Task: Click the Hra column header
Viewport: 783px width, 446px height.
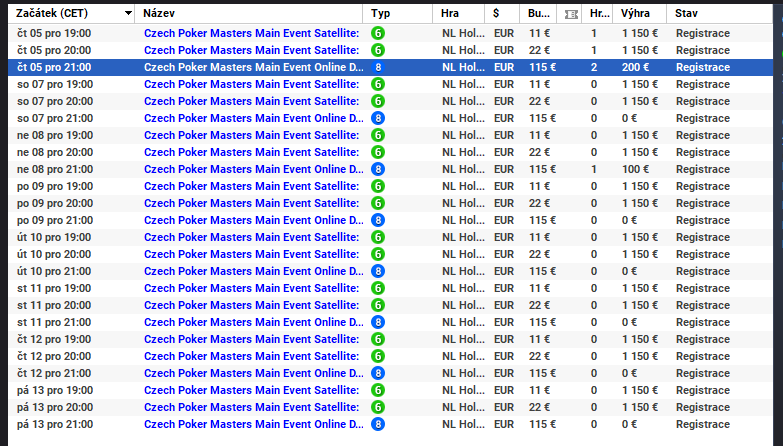Action: point(459,13)
